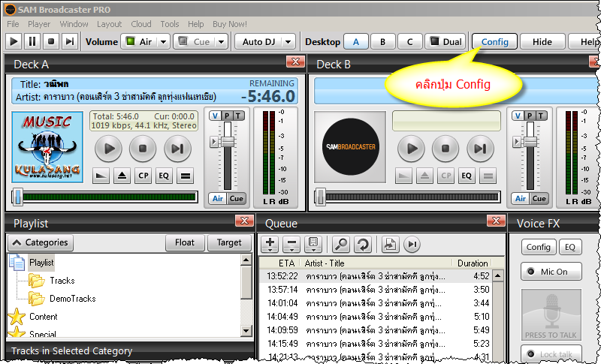Open Deck A CP cue points

(x=143, y=176)
